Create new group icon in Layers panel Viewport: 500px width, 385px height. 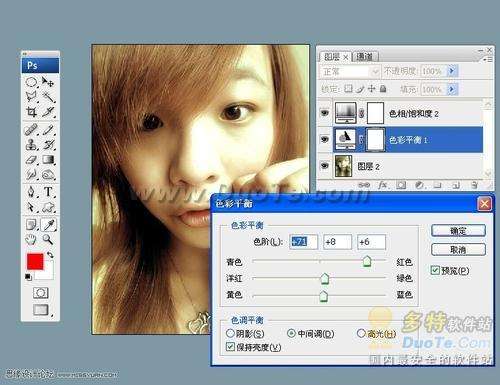click(x=438, y=184)
